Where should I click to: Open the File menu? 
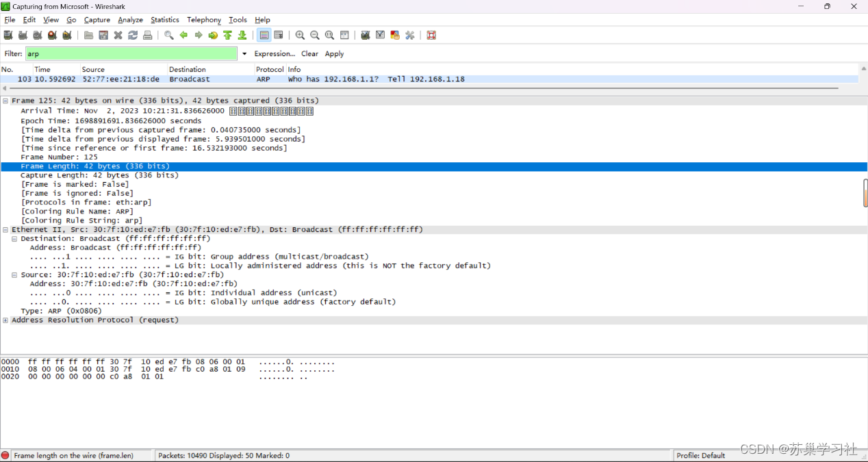[10, 20]
